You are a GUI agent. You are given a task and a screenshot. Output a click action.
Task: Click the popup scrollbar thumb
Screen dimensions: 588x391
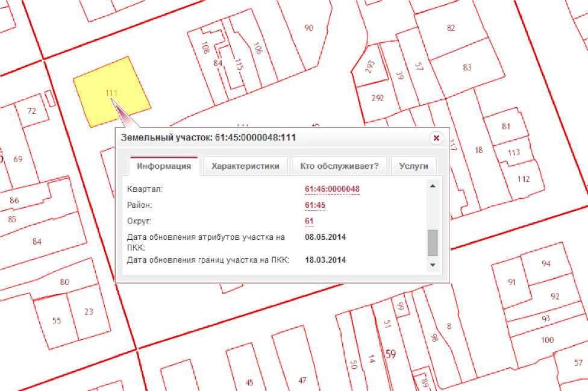click(x=433, y=243)
